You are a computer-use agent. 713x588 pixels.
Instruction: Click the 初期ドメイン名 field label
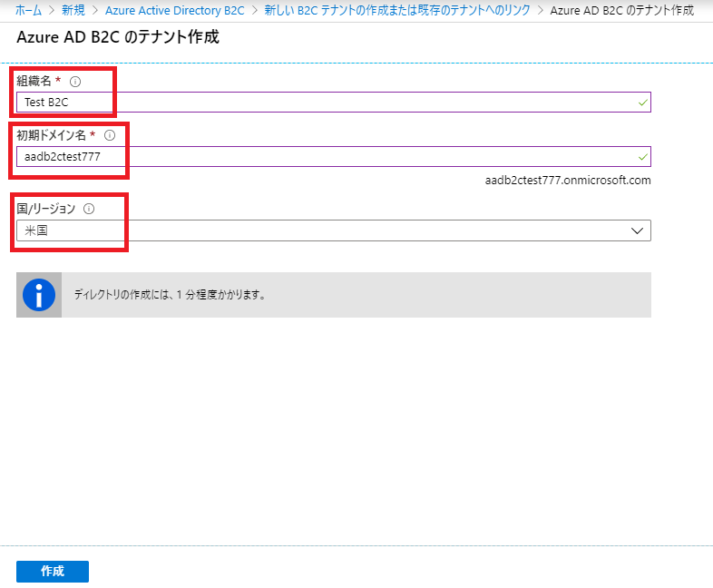[51, 135]
